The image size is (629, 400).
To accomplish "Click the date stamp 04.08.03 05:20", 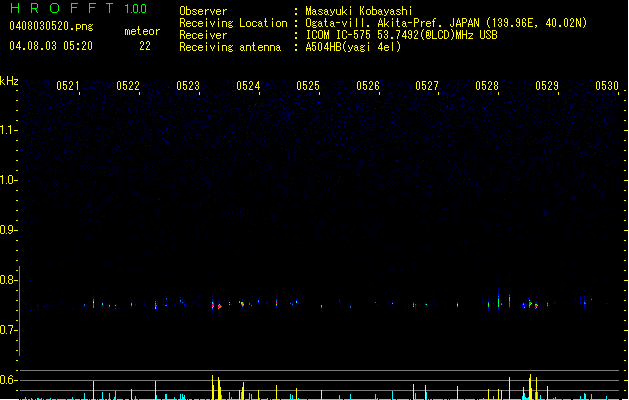I will pyautogui.click(x=51, y=46).
